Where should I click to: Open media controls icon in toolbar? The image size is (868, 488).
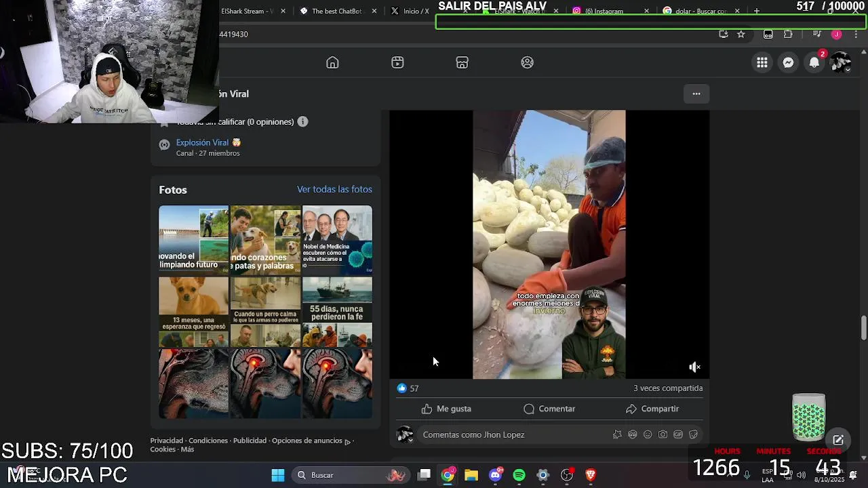coord(817,34)
